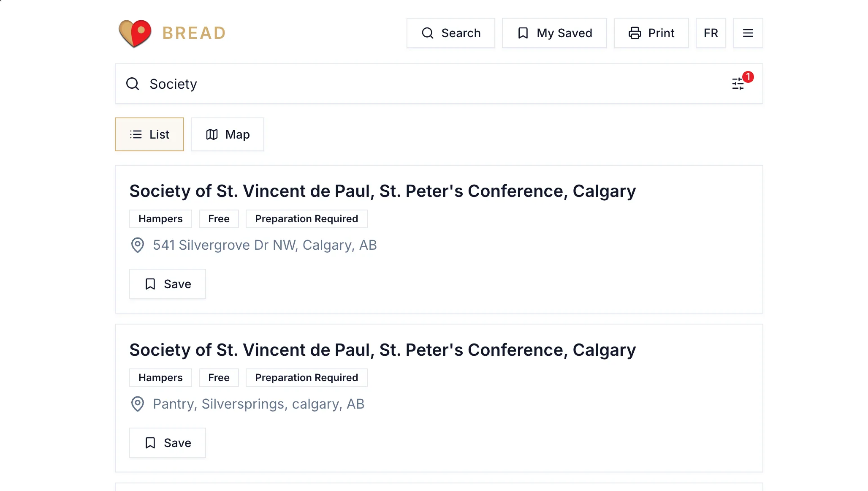Toggle the Free tag on the first result

coord(218,218)
